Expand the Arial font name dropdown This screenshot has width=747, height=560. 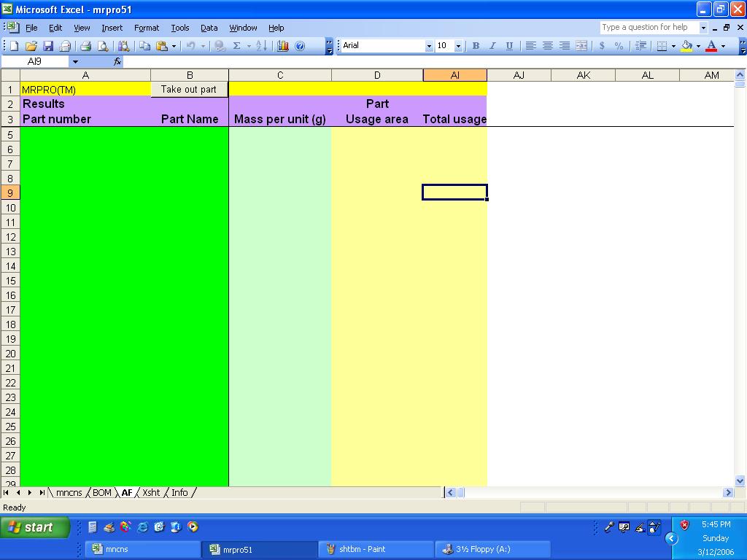coord(429,46)
